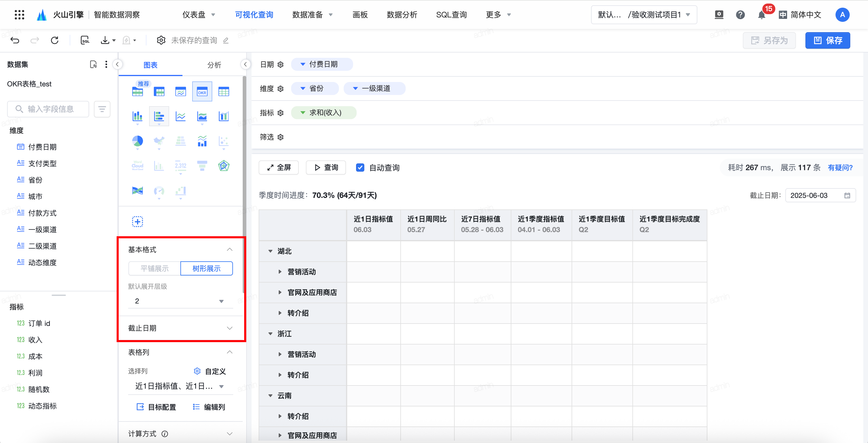Collapse the 湖北 tree row
Screen dimensions: 868x443
point(270,252)
